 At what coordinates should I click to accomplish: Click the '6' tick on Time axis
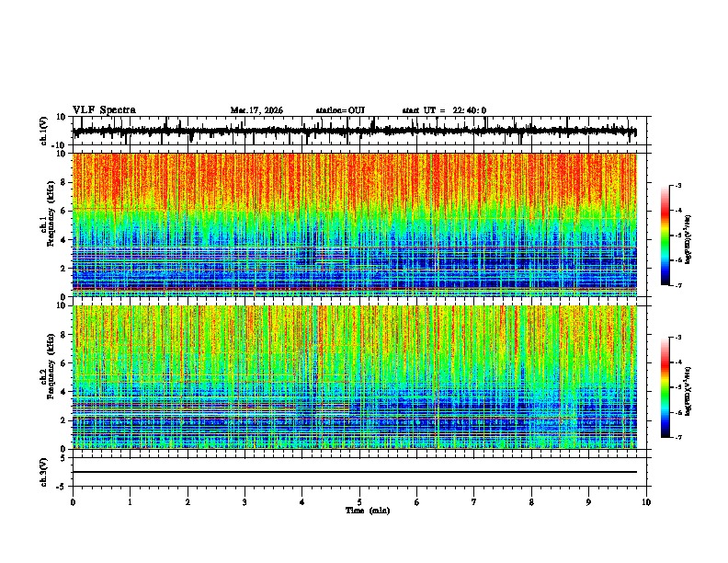417,502
